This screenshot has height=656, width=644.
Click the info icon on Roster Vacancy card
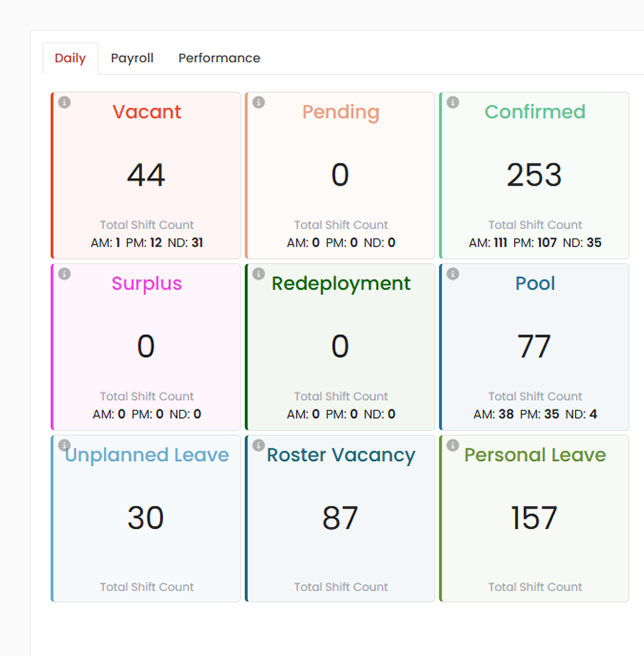tap(259, 445)
